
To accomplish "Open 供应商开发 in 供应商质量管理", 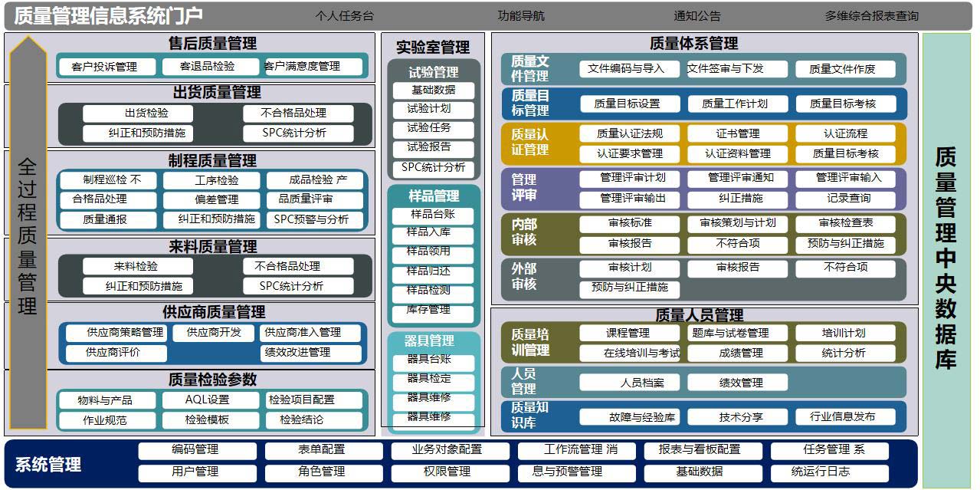I will (x=213, y=333).
